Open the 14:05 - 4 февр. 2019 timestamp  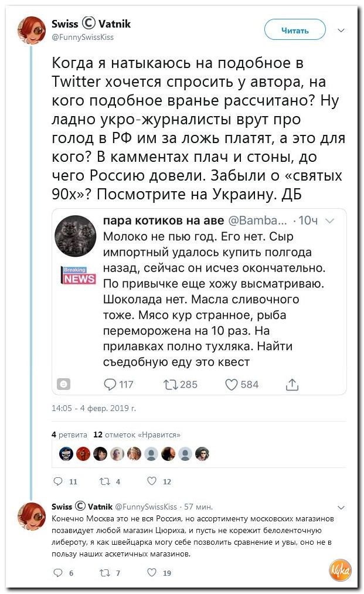pos(94,408)
